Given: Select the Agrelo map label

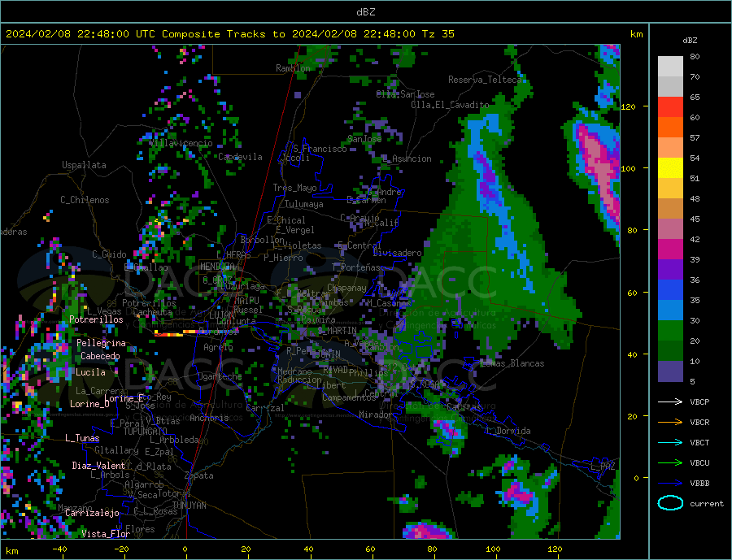Looking at the screenshot, I should click(x=218, y=347).
